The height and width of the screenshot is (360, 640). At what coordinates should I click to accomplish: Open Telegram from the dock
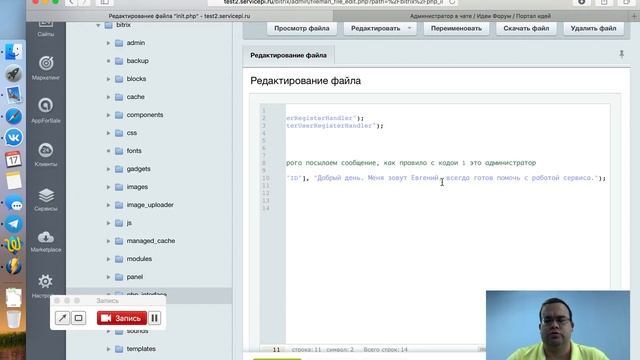13,224
